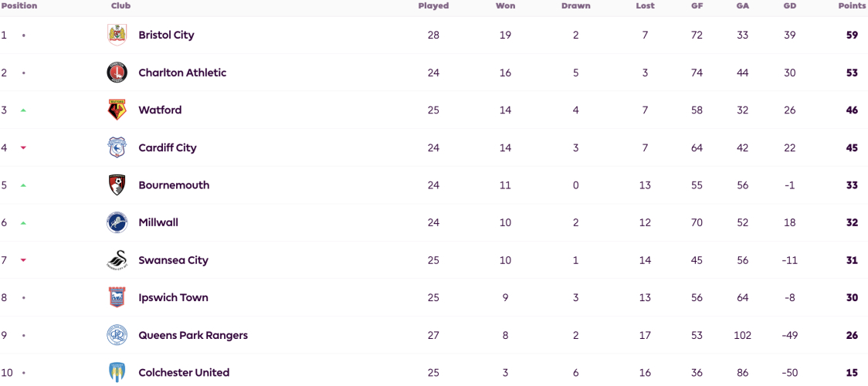
Task: Click Swansea City's red down-arrow indicator
Action: 23,260
